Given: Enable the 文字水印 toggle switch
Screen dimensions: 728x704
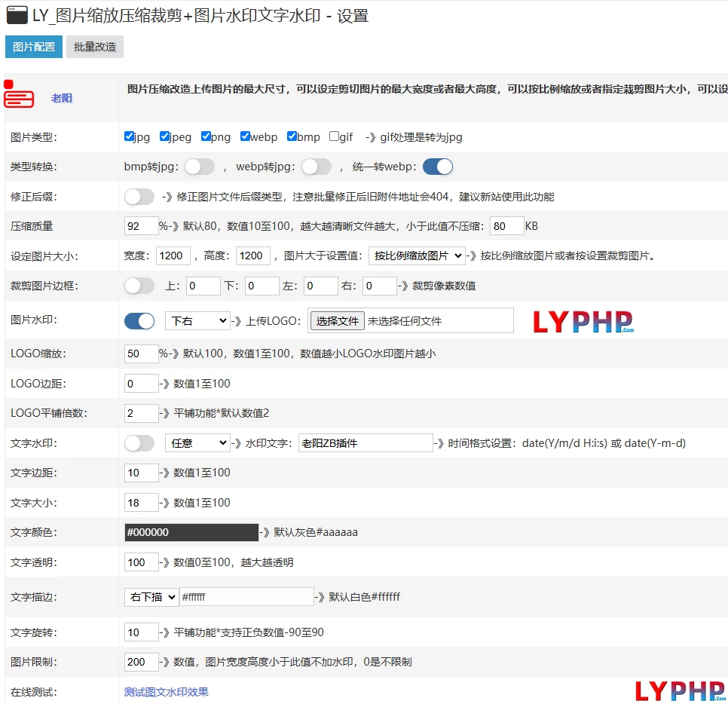Looking at the screenshot, I should point(139,443).
